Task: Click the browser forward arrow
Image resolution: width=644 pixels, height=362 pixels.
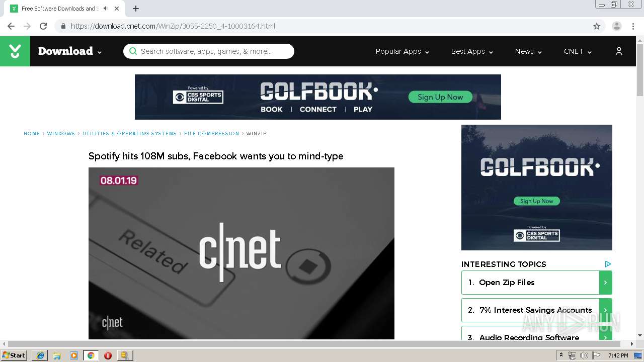Action: click(x=27, y=26)
